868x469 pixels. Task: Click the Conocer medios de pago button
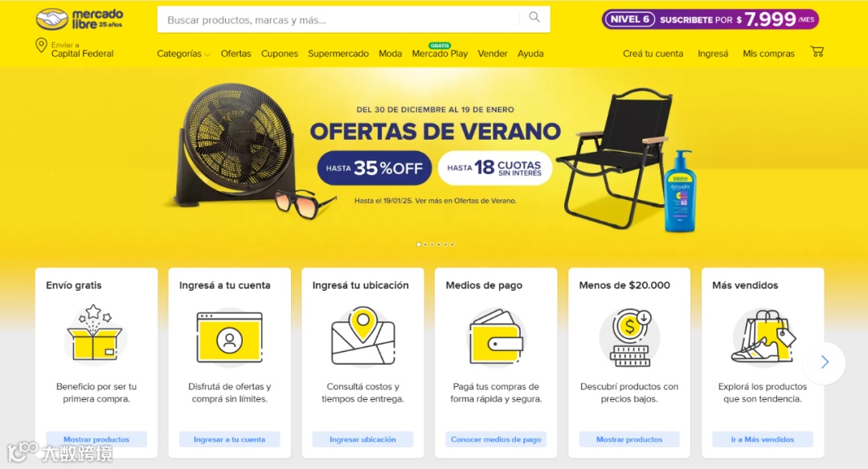[x=496, y=439]
